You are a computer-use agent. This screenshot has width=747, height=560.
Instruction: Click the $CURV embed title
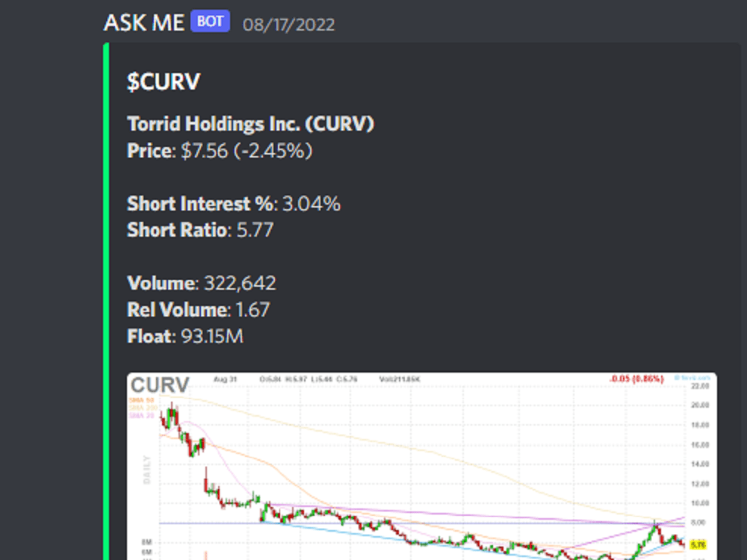[x=164, y=81]
